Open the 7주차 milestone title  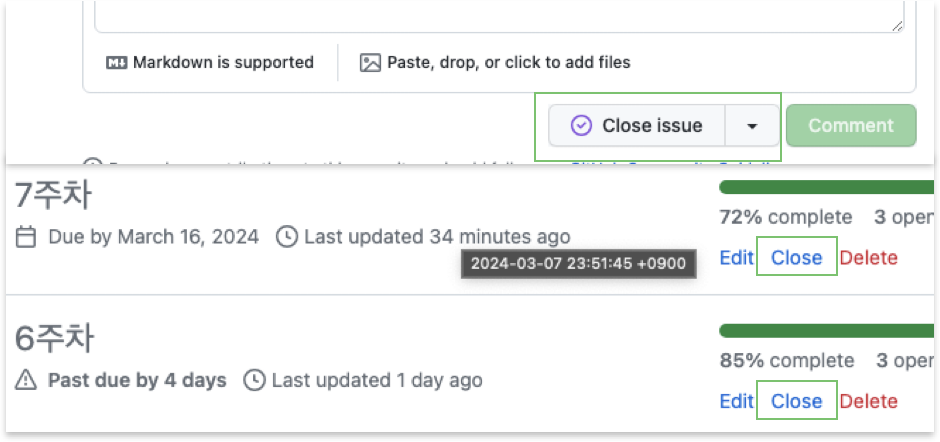[x=54, y=196]
